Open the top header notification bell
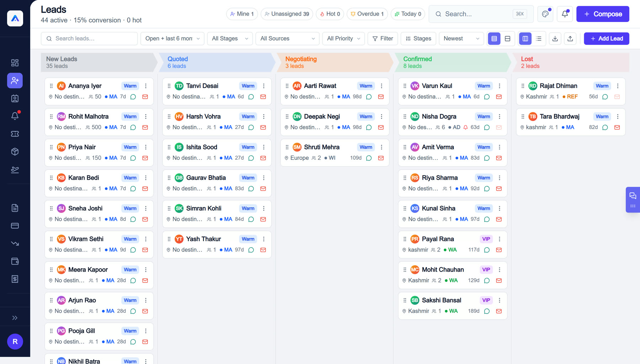This screenshot has height=364, width=640. coord(565,14)
